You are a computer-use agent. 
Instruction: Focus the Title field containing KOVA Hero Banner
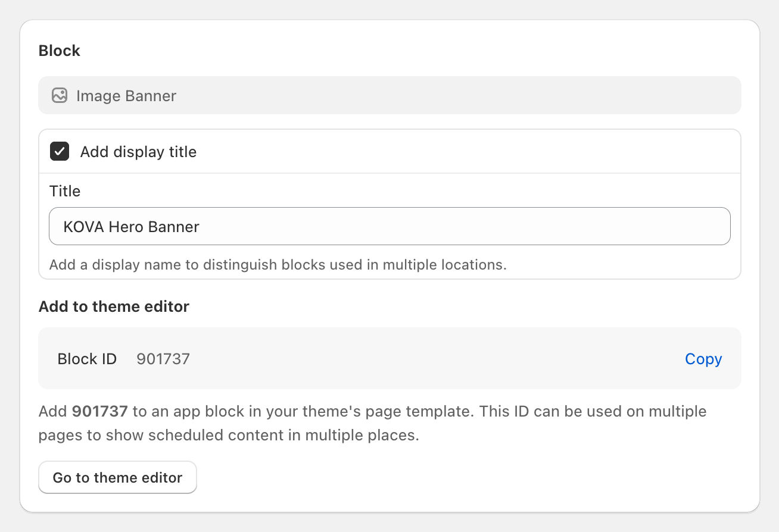point(389,226)
